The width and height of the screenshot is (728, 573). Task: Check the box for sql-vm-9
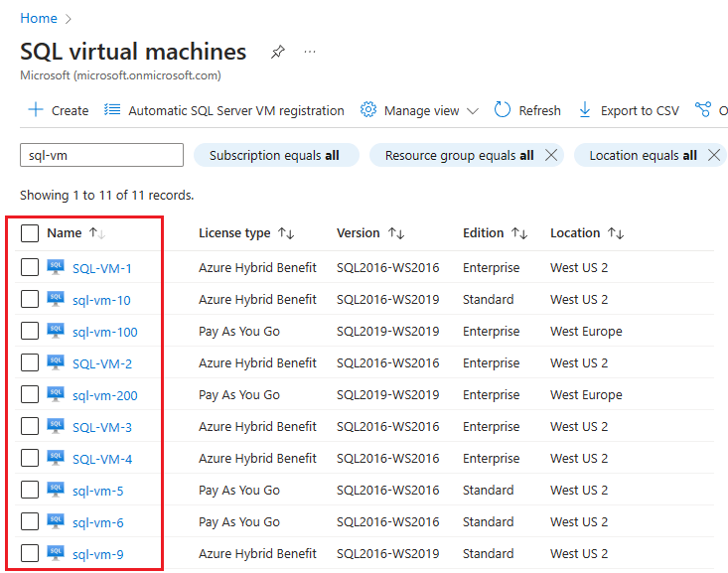click(x=30, y=553)
